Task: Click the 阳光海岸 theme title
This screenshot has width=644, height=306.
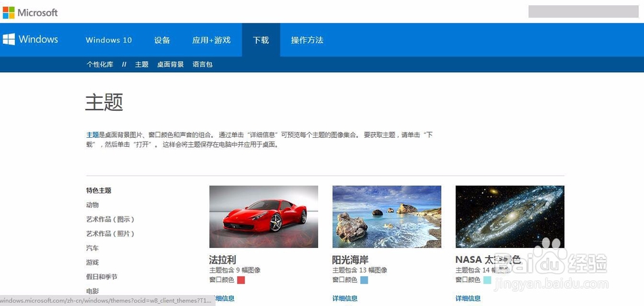Action: coord(350,260)
